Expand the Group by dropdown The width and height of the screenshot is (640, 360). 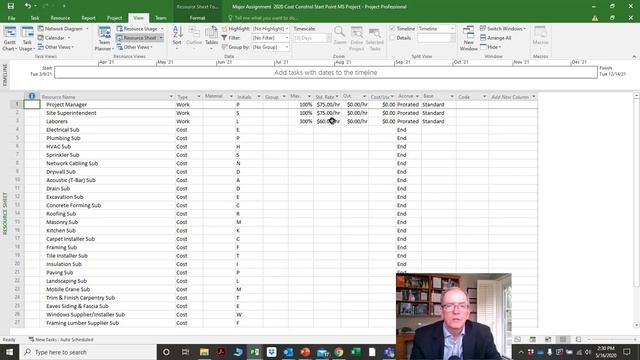tap(287, 47)
